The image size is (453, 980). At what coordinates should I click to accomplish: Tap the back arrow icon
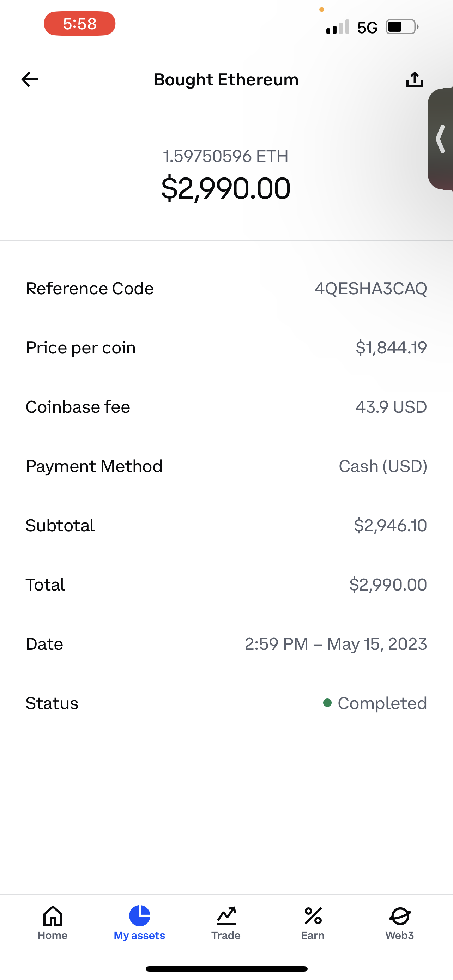pos(30,79)
